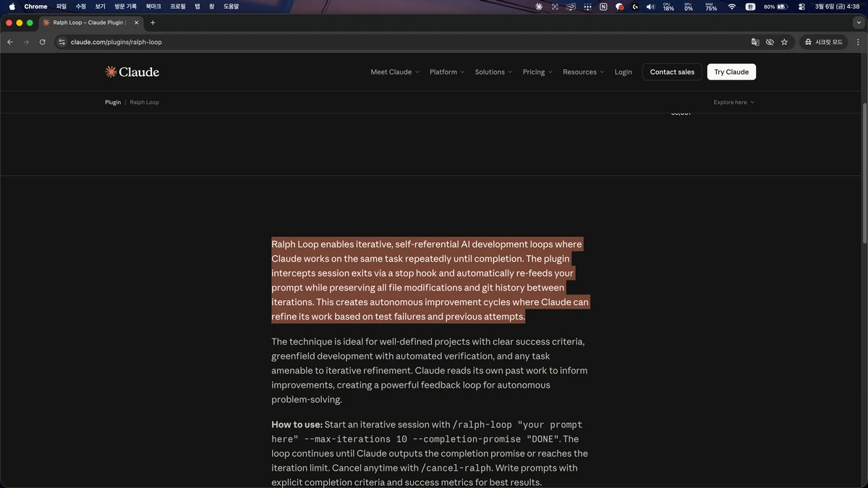Click the battery status at 80%
Viewport: 868px width, 488px height.
point(775,7)
